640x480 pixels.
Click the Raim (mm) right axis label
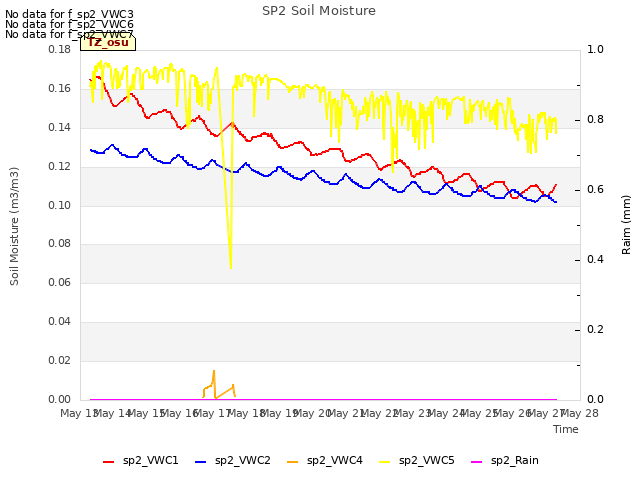(x=626, y=225)
